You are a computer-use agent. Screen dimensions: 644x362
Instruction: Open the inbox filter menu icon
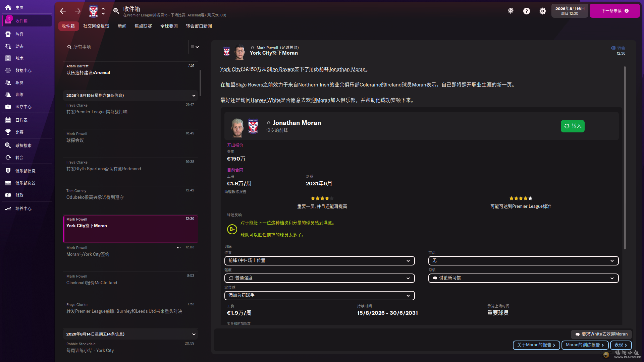tap(195, 47)
